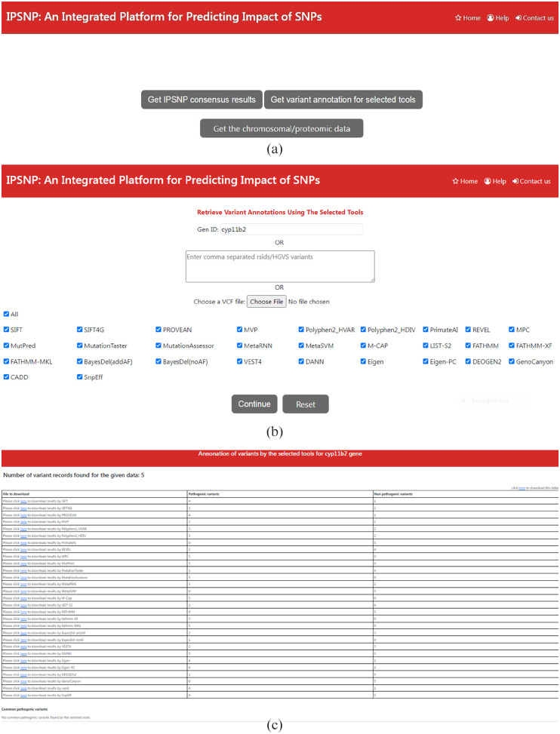Click the Contact us icon above the Gen ID form
This screenshot has height=734, width=560.
(x=515, y=181)
